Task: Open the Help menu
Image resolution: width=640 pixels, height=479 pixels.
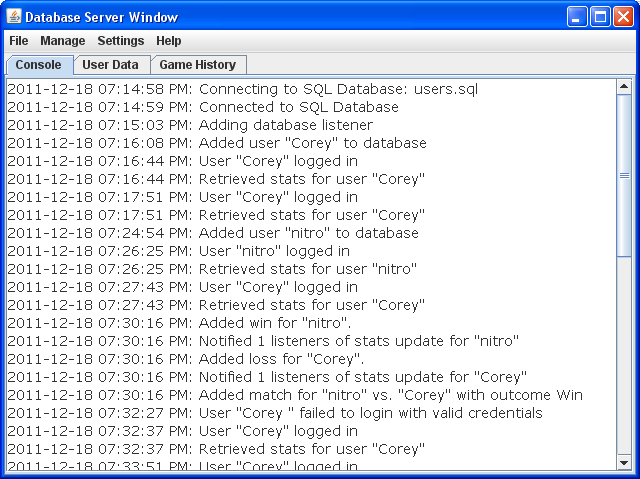Action: (x=169, y=41)
